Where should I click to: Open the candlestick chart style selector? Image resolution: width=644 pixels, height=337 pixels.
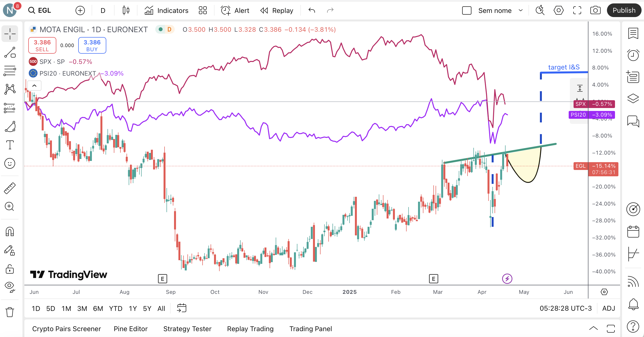[x=126, y=10]
